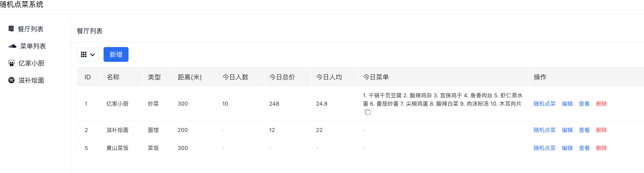Click the 新增 button
Screen dimensions: 644x173
point(116,54)
